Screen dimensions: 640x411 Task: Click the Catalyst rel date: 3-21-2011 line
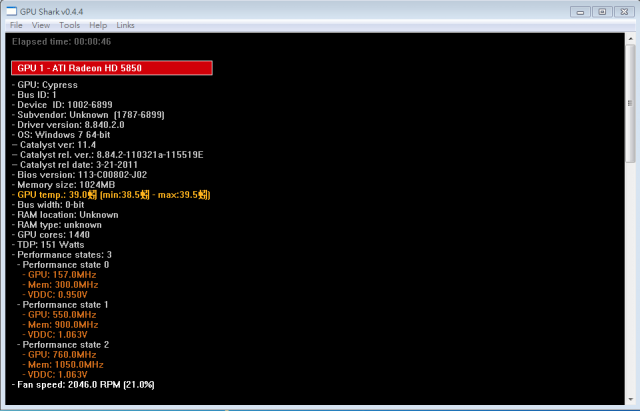[x=75, y=165]
